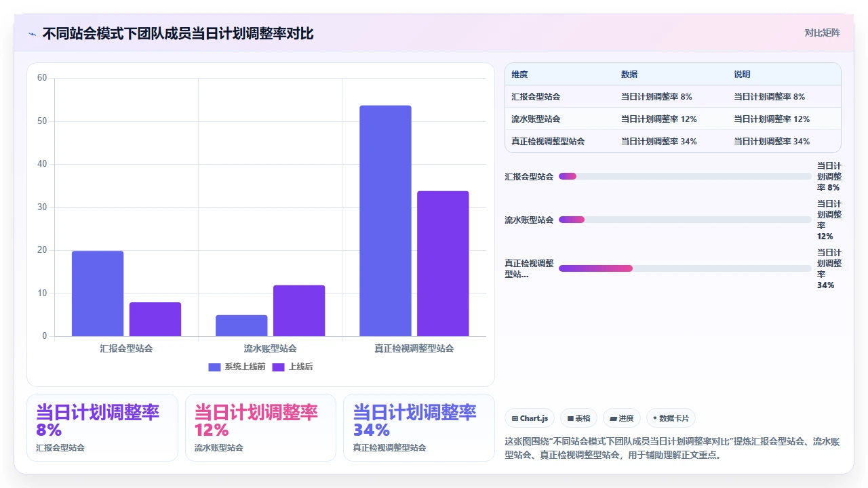
Task: Click the 流水账型站会 progress bar
Action: coord(685,220)
